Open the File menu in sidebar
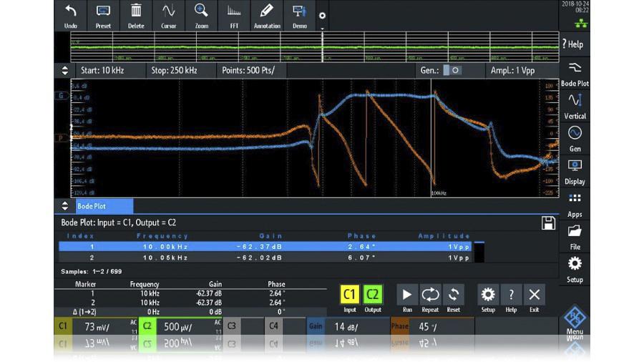This screenshot has width=644, height=362. click(x=575, y=236)
